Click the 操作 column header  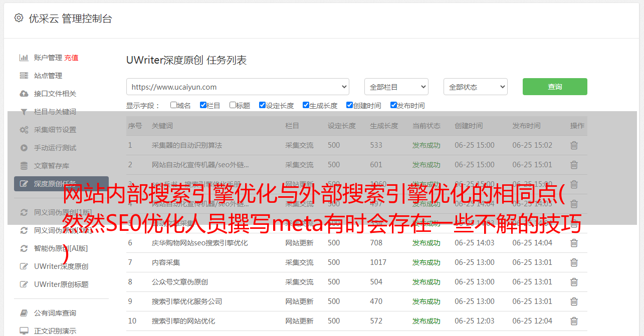pos(577,126)
